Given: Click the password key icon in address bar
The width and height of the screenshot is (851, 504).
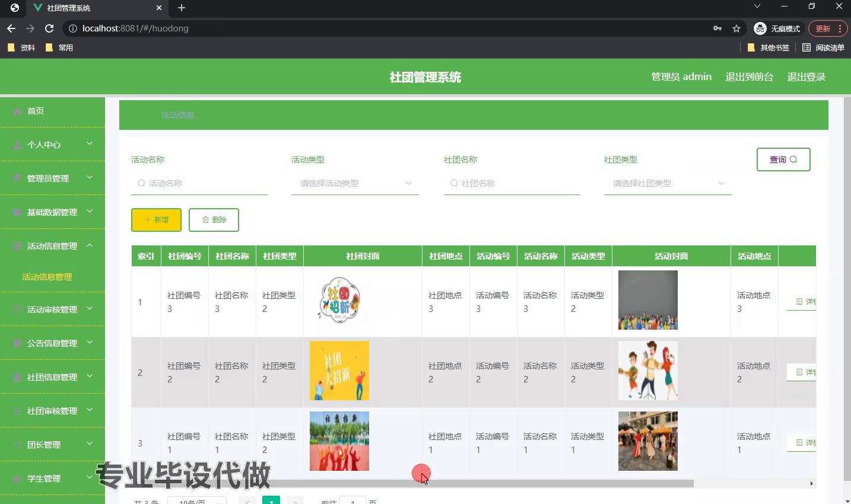Looking at the screenshot, I should click(x=717, y=28).
